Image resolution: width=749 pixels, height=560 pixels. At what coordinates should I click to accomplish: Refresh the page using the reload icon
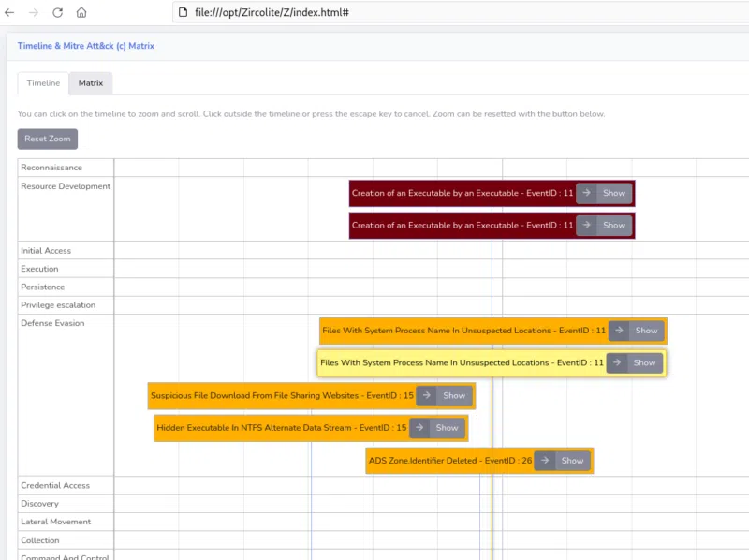pyautogui.click(x=59, y=14)
